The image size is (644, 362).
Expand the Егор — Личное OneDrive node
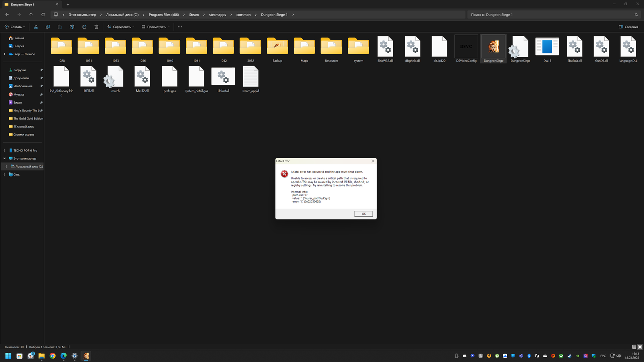(5, 54)
